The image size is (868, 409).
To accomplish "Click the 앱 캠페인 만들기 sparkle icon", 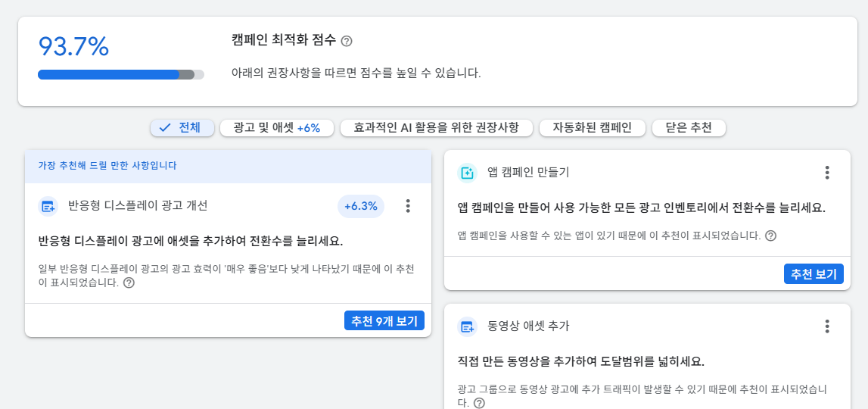I will coord(467,173).
